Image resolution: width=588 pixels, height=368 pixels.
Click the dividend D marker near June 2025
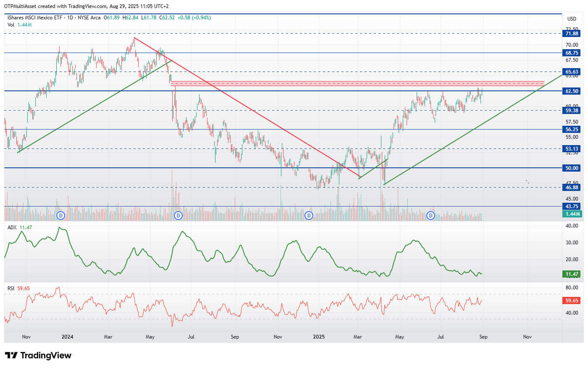(x=430, y=216)
